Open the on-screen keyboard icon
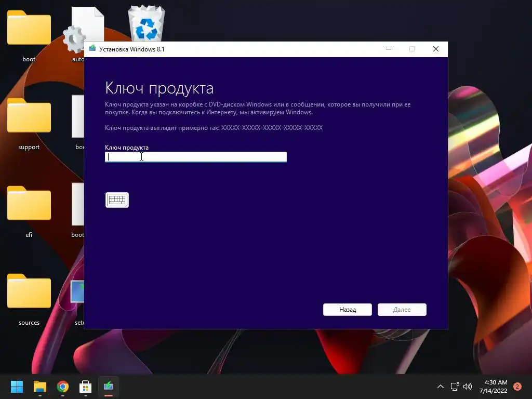This screenshot has height=399, width=532. click(x=117, y=200)
